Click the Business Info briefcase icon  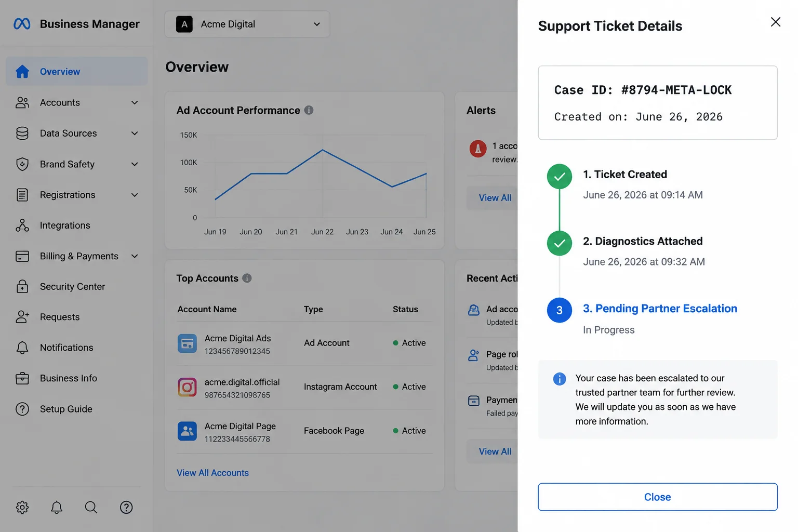(x=22, y=378)
